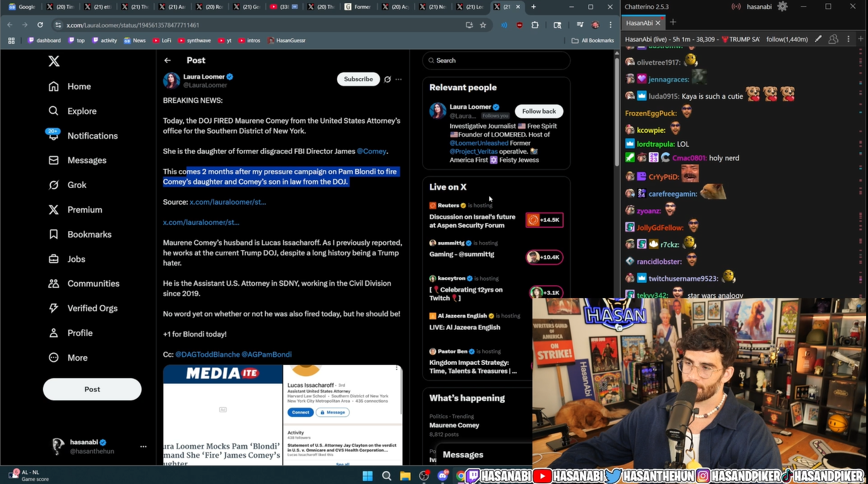Join the Reuters Israel's future discussion

pos(472,221)
